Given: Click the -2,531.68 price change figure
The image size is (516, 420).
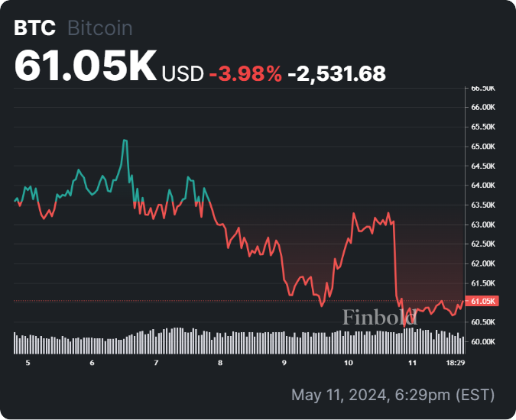Looking at the screenshot, I should [336, 73].
